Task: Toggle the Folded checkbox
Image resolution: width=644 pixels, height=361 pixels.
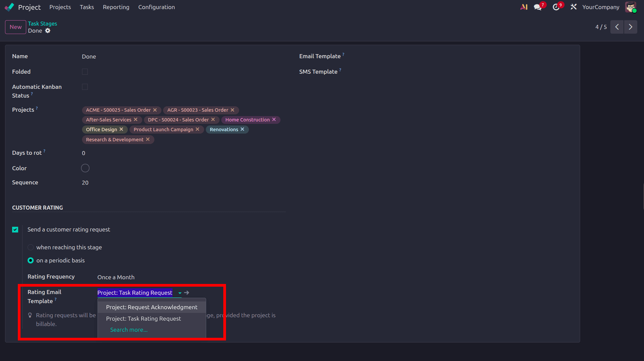Action: [85, 72]
